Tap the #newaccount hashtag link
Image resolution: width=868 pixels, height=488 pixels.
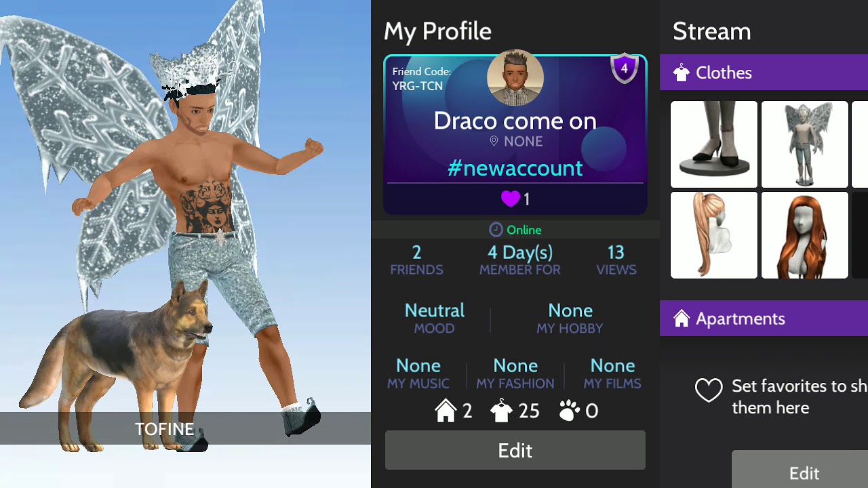(x=515, y=168)
